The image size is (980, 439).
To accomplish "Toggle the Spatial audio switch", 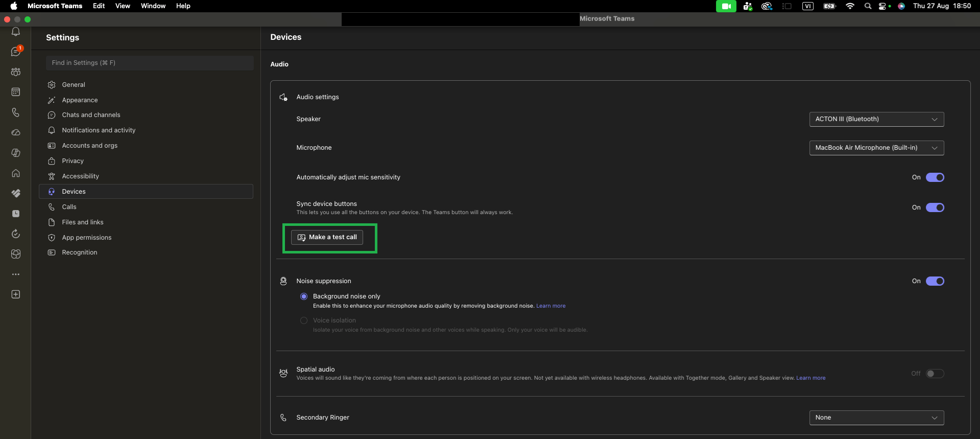I will pos(935,374).
